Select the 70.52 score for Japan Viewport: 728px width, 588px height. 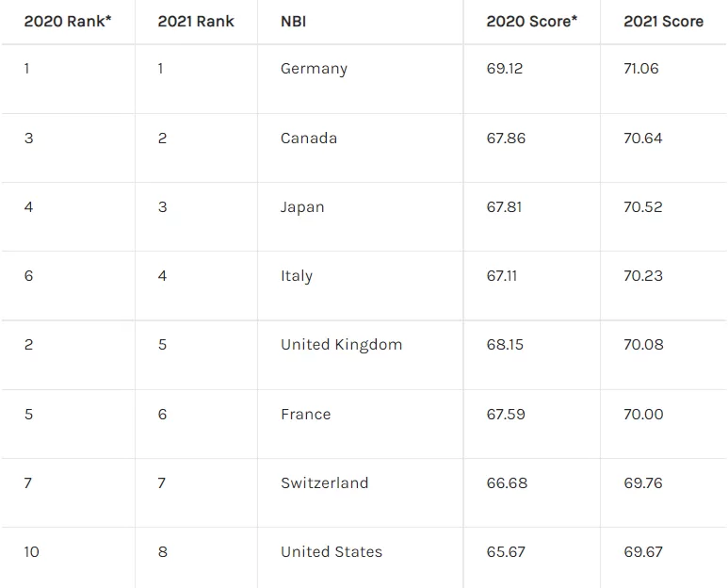coord(643,207)
